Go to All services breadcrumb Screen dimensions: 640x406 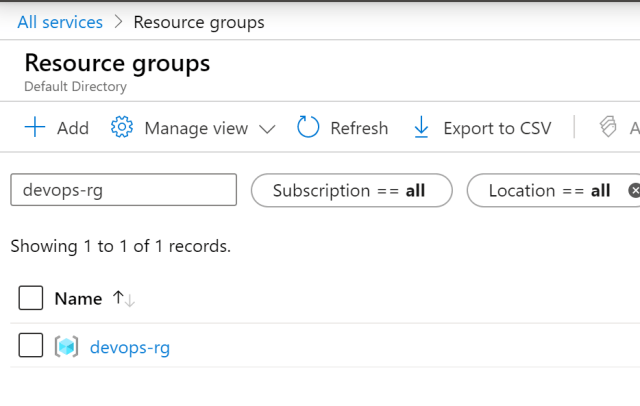click(60, 22)
